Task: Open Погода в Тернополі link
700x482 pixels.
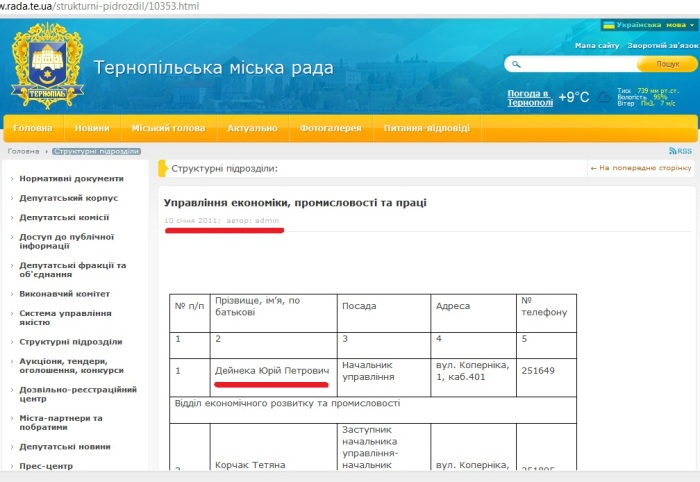Action: point(530,98)
